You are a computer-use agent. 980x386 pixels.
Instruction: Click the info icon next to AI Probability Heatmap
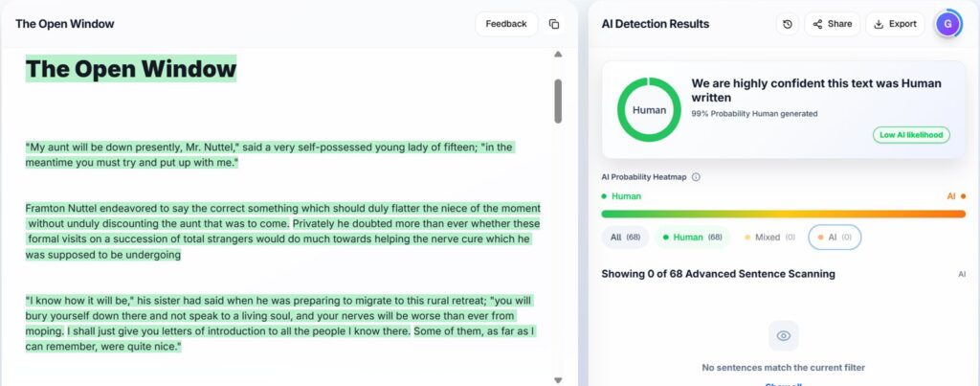(x=696, y=177)
